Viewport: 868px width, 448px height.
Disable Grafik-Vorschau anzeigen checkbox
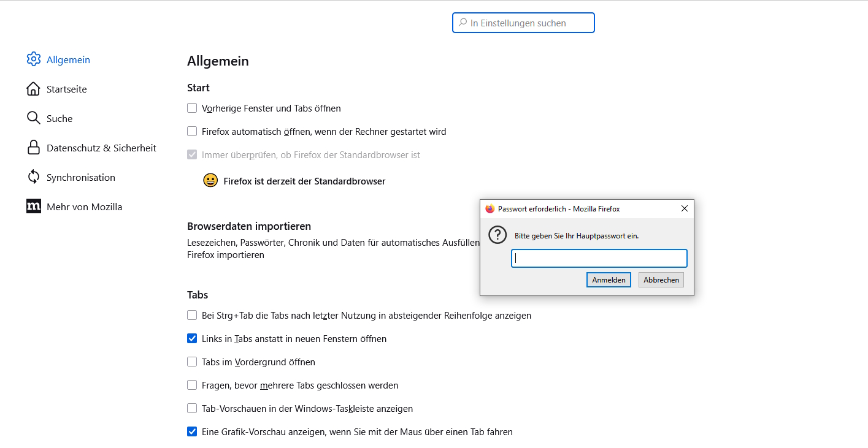pyautogui.click(x=192, y=432)
